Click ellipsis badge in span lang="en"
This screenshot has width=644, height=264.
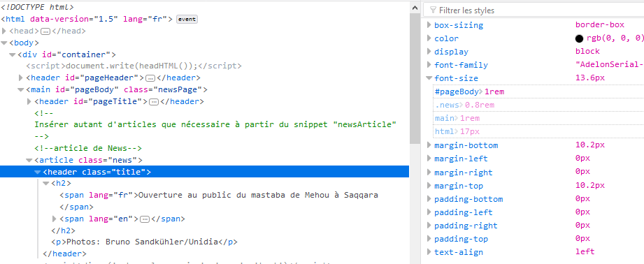coord(145,219)
